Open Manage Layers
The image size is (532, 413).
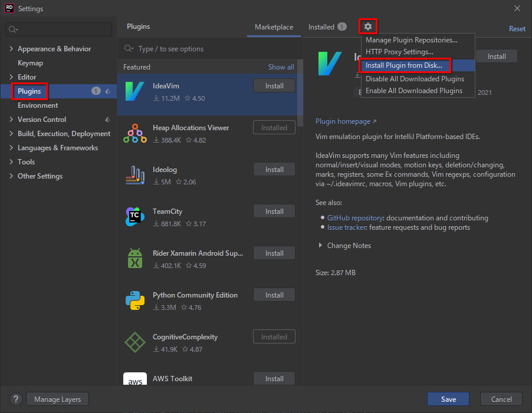[57, 399]
